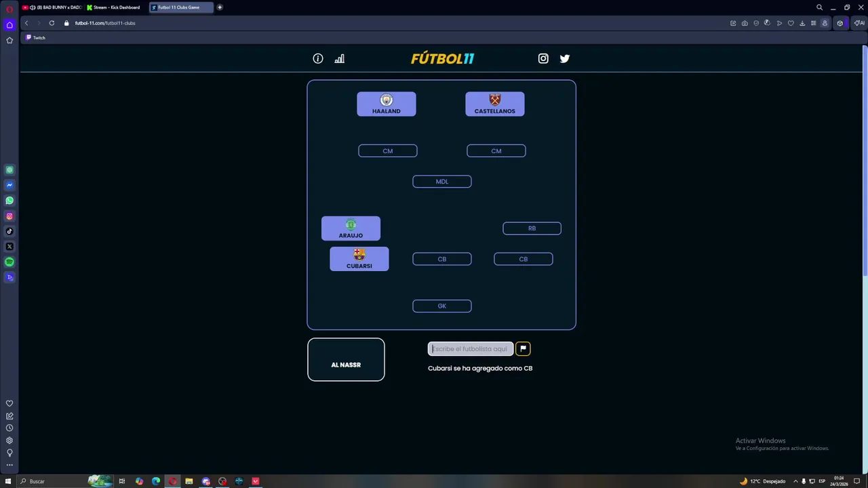Go back to previous page
Image resolution: width=868 pixels, height=488 pixels.
pos(26,23)
